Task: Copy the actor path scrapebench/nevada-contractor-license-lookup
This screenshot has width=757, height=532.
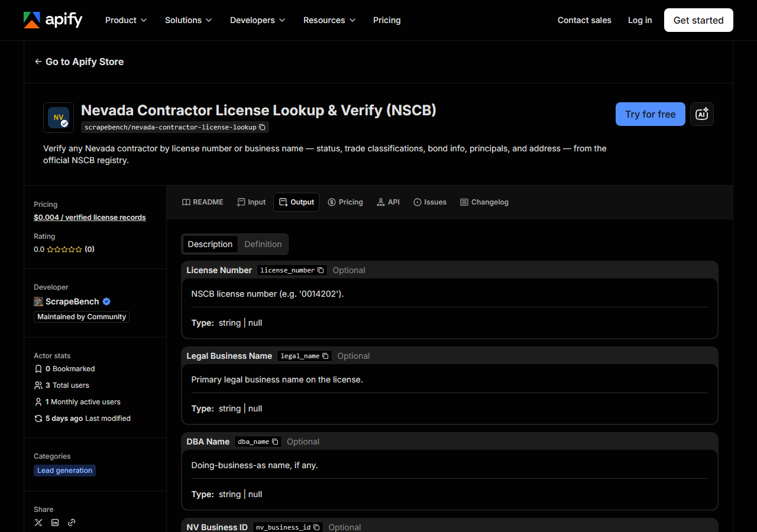Action: tap(262, 127)
